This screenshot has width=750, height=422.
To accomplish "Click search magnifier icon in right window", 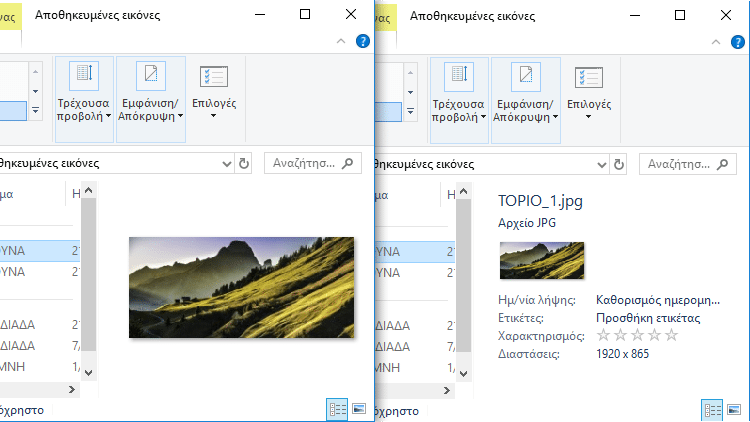I will pos(723,164).
